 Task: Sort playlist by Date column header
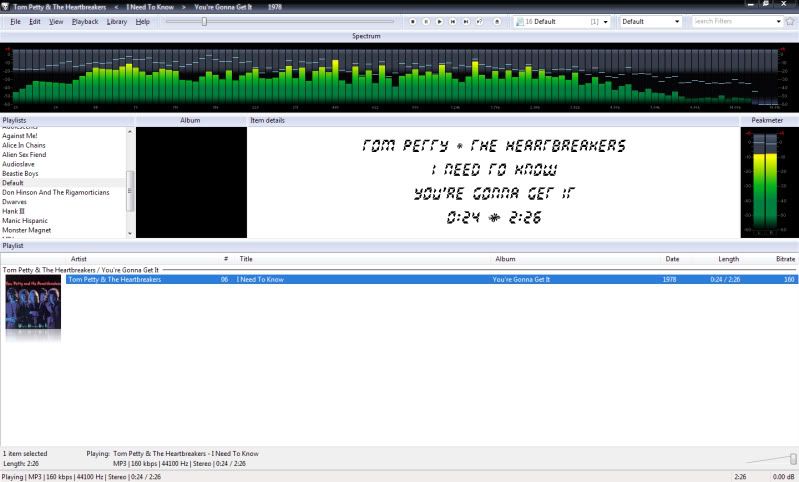[x=672, y=259]
